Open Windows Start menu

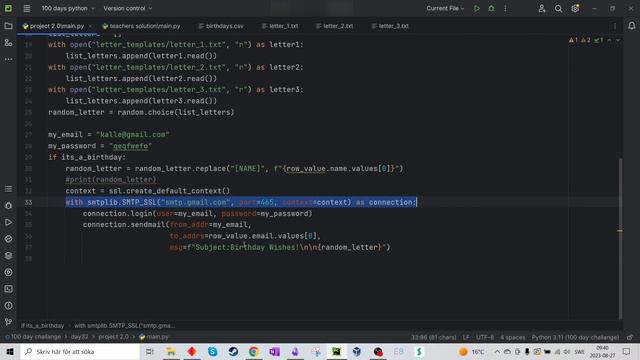pyautogui.click(x=10, y=351)
